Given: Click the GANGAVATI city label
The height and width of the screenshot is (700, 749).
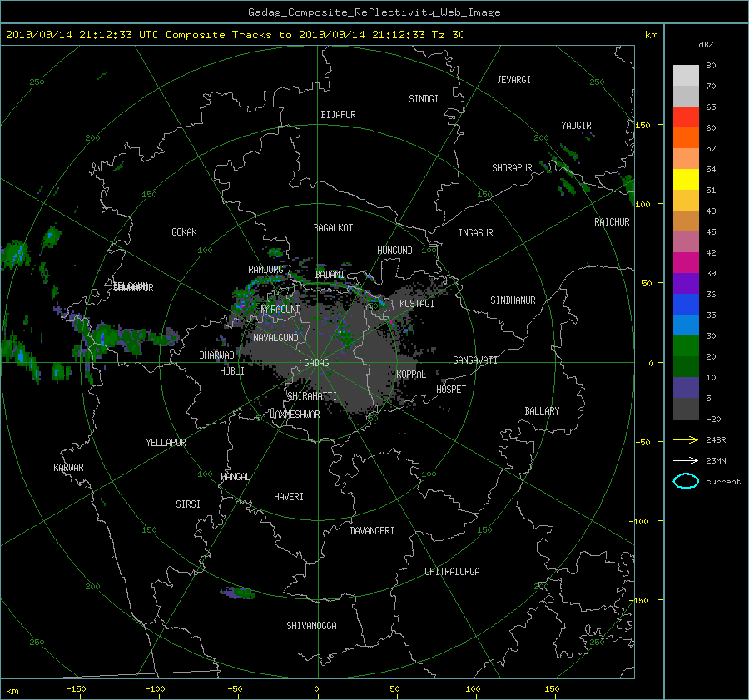Looking at the screenshot, I should (x=475, y=360).
